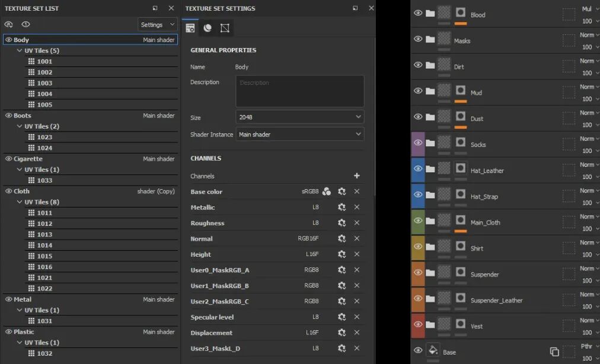
Task: Open settings gear for Metallic channel
Action: coord(342,207)
